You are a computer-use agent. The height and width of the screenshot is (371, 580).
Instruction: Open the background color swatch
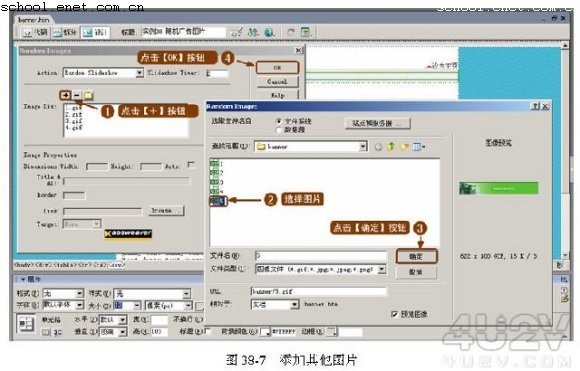pos(265,331)
